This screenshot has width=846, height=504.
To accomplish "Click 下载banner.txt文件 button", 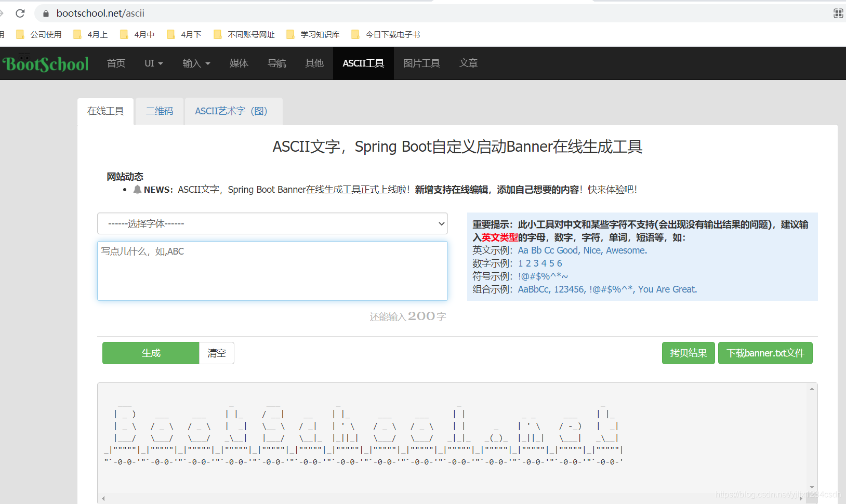I will (765, 353).
